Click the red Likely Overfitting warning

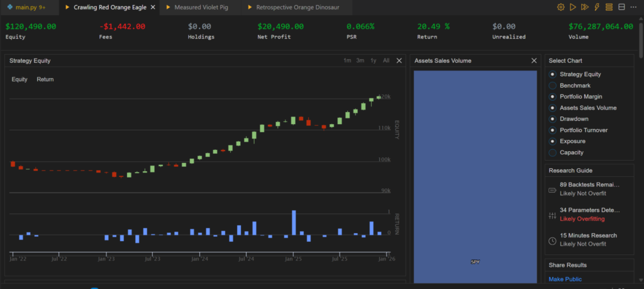(582, 218)
